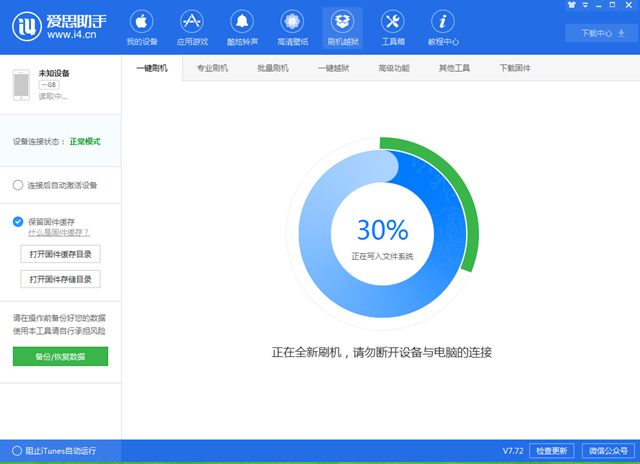Open 什么是固件缓存? help link
640x464 pixels.
point(59,232)
